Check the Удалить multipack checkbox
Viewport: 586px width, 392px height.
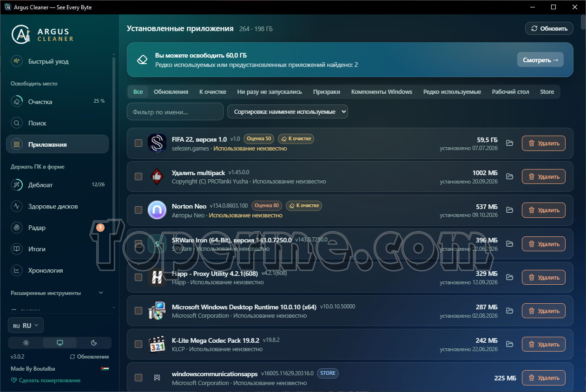click(138, 176)
